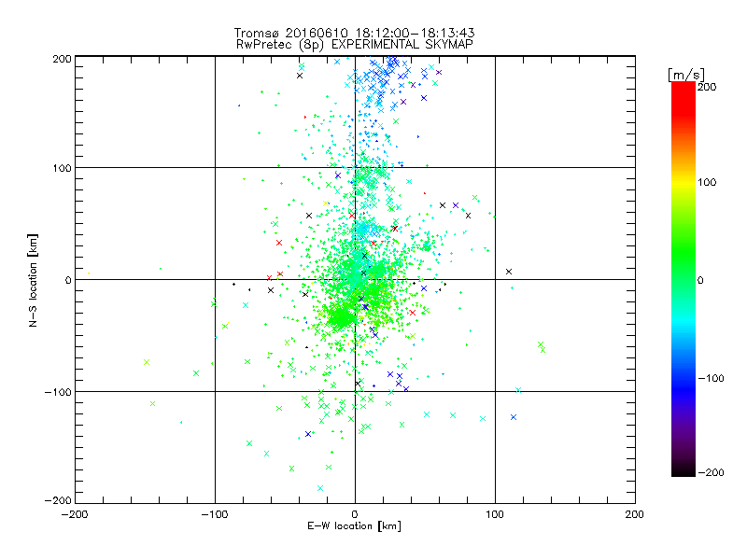Click the plot title 'Tromsø 20160610 18:12:00-18:13:43'
Image resolution: width=747 pixels, height=560 pixels.
point(354,33)
